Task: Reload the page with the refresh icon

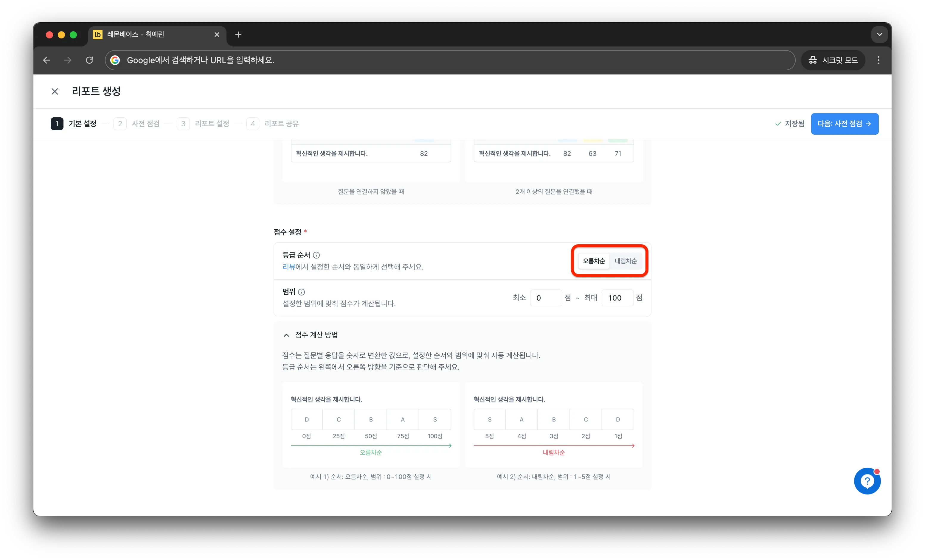Action: point(89,60)
